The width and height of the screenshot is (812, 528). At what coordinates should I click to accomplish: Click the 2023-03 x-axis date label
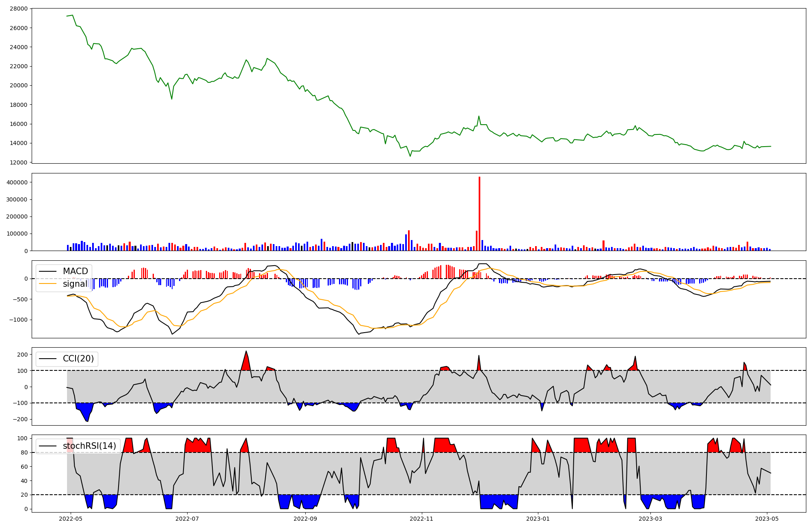651,519
